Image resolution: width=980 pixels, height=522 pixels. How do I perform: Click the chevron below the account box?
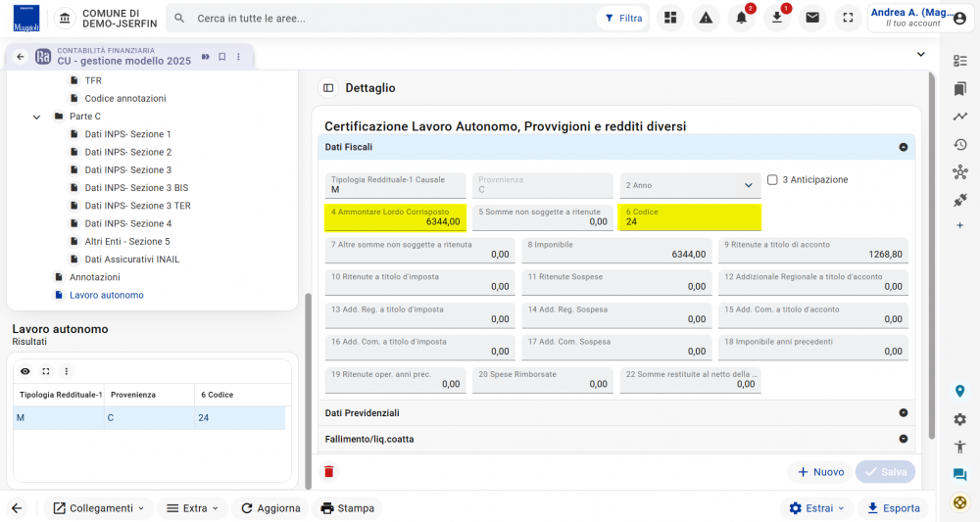(920, 54)
